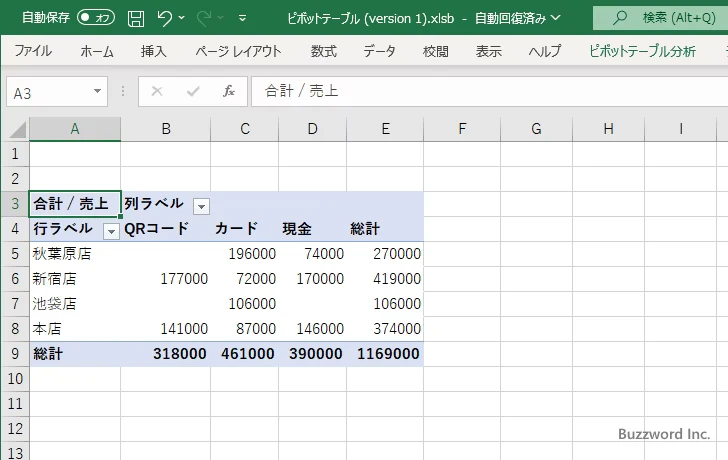Switch to the ホーム tab

[97, 51]
